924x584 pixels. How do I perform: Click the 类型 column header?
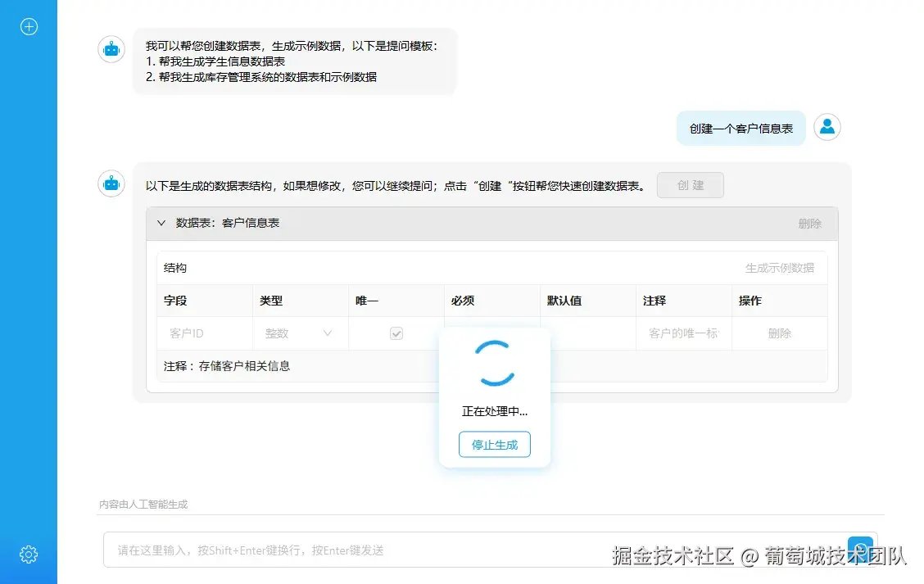pyautogui.click(x=271, y=301)
